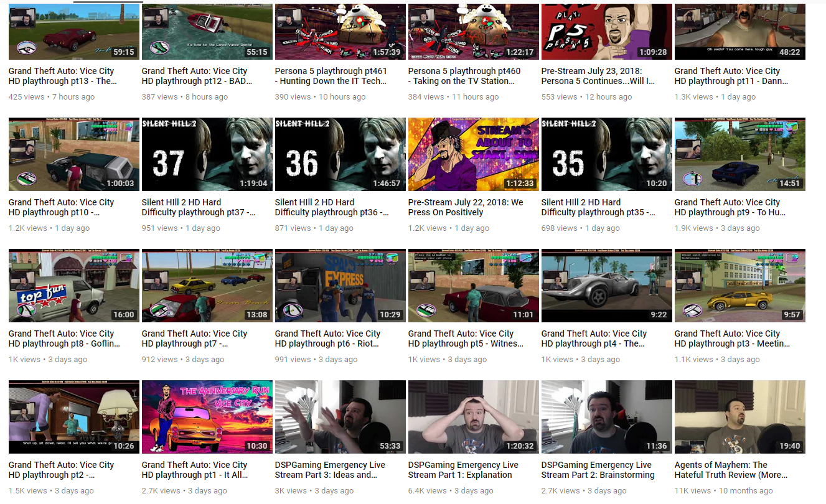Open 'Pre-Stream July 22, 2018: We Press On Positively'
This screenshot has height=504, width=826.
466,207
